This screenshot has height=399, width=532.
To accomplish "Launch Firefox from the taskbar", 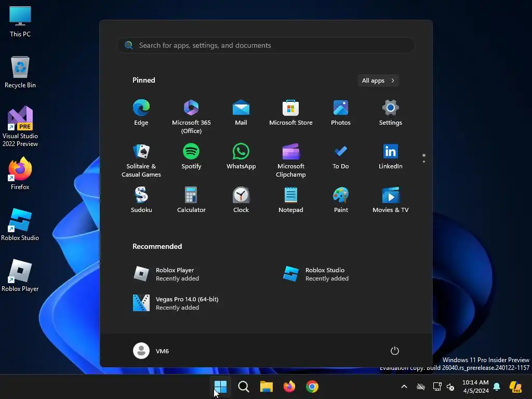I will coord(289,387).
